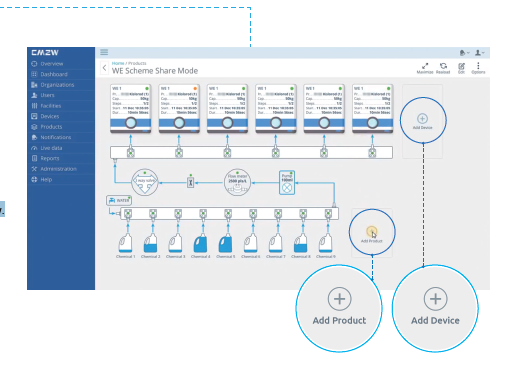Image resolution: width=513 pixels, height=366 pixels.
Task: Open the hamburger menu in top bar
Action: pos(104,52)
